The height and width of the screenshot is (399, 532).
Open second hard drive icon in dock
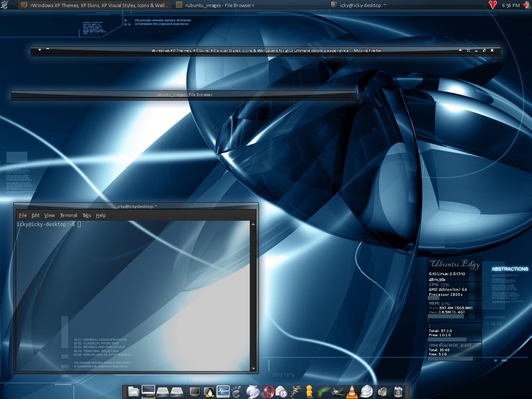(177, 392)
